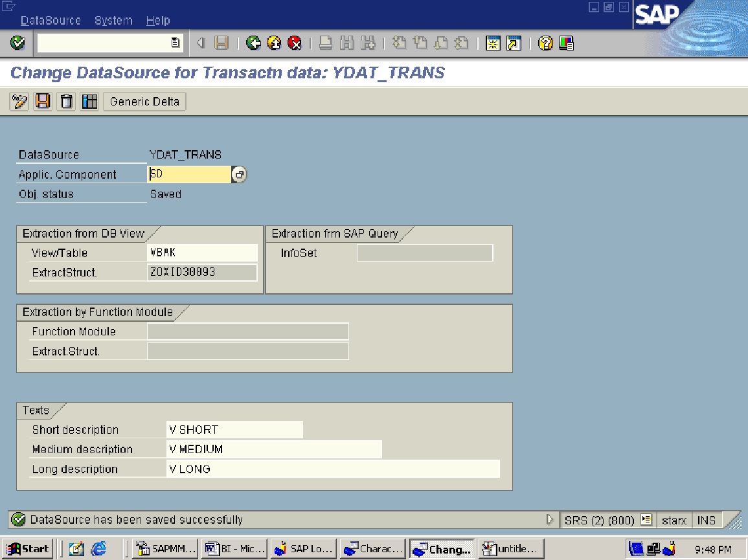Click the Delete trash can icon
The width and height of the screenshot is (748, 560).
point(66,101)
